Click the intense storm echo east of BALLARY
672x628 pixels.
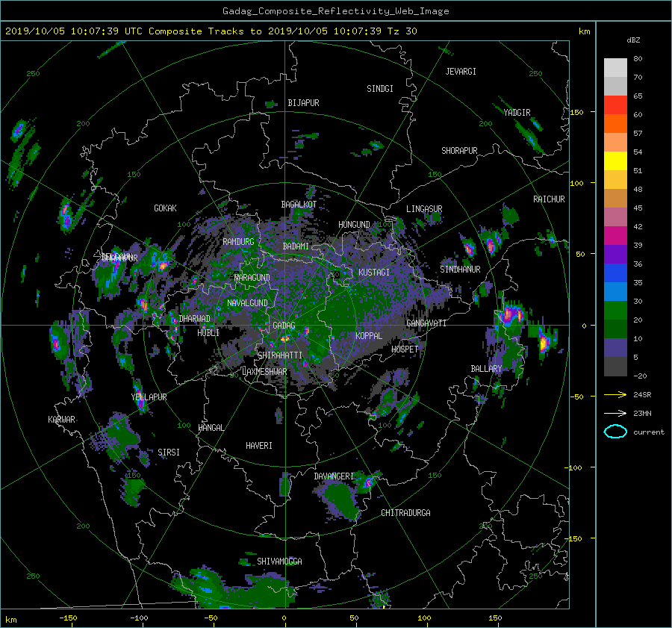coord(544,343)
